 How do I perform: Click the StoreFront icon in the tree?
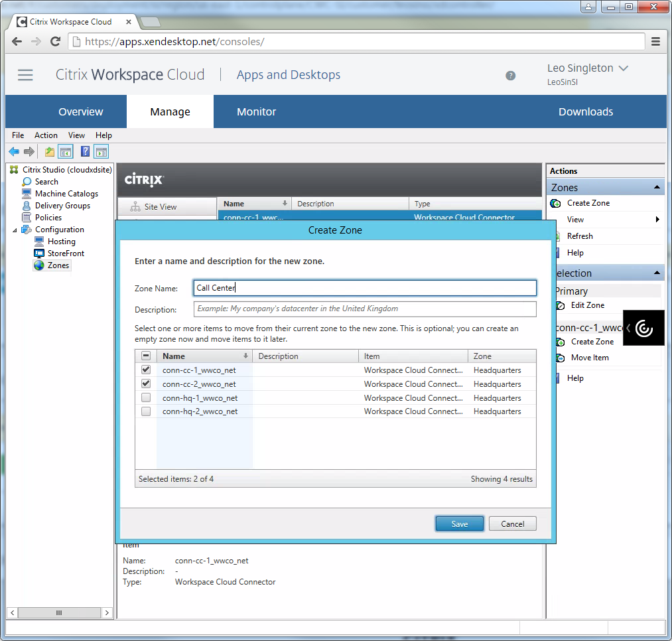point(39,253)
